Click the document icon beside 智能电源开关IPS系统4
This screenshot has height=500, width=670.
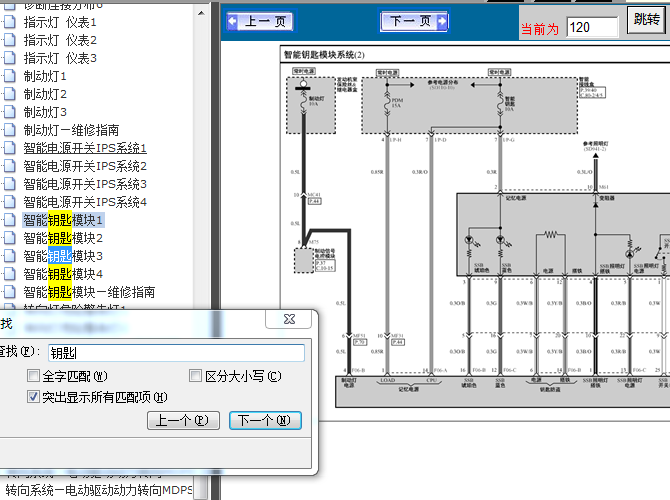tap(9, 202)
